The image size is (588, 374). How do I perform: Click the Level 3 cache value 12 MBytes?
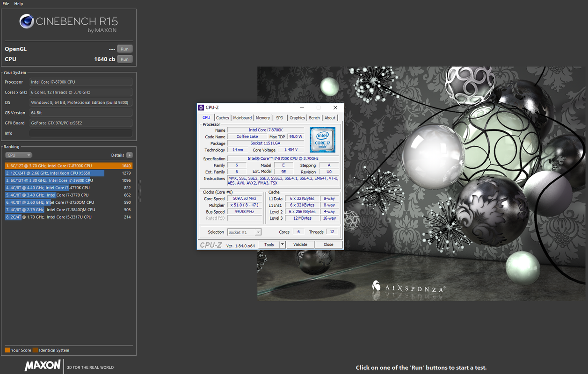click(302, 218)
